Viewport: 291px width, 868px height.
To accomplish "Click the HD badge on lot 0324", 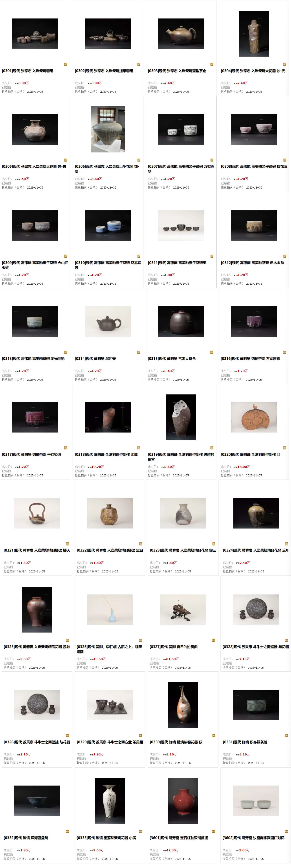I will click(x=287, y=544).
